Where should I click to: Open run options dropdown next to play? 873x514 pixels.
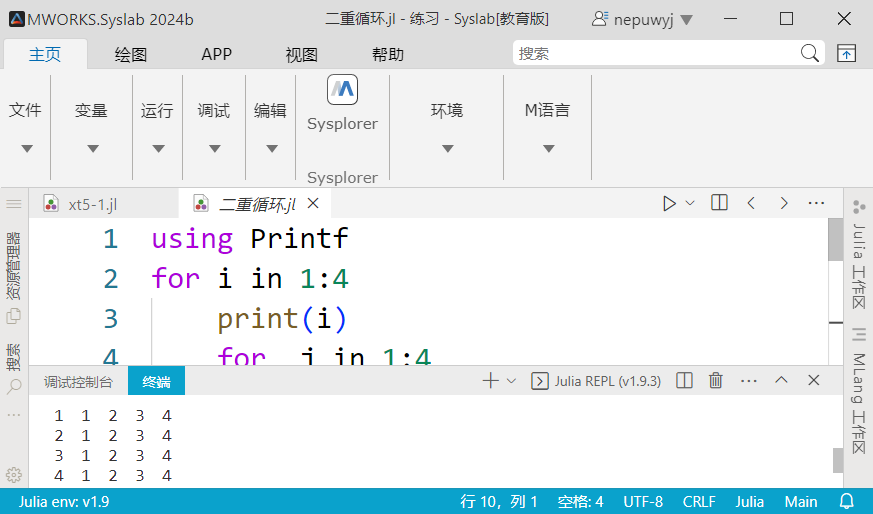coord(690,203)
